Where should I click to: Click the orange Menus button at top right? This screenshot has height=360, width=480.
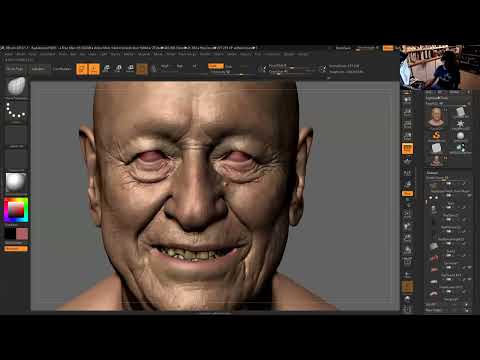coord(388,48)
